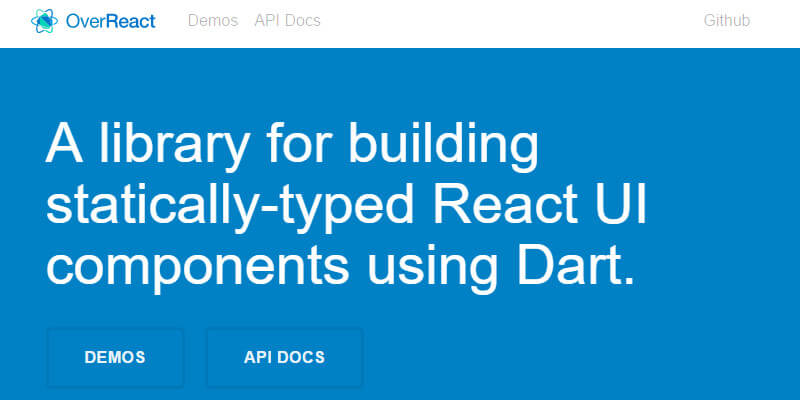Screen dimensions: 800x400
Task: Click the leading "A" of the headline
Action: [63, 146]
